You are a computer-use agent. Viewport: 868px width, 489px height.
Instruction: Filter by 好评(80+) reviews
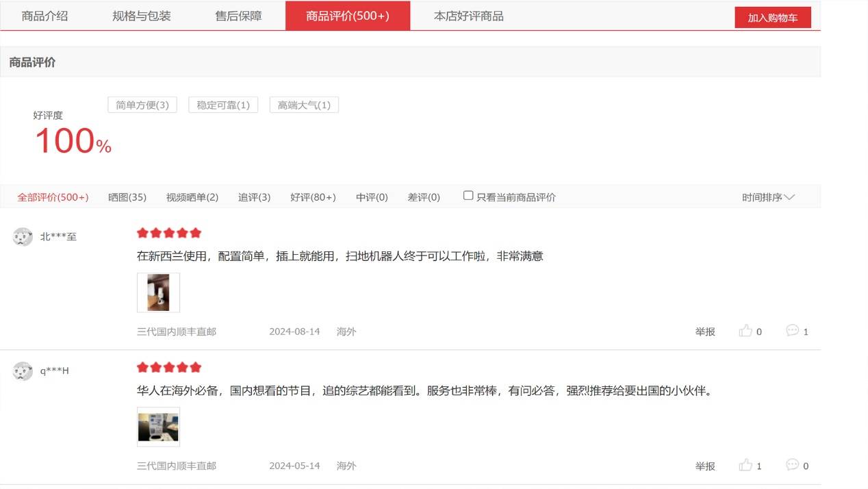(313, 197)
